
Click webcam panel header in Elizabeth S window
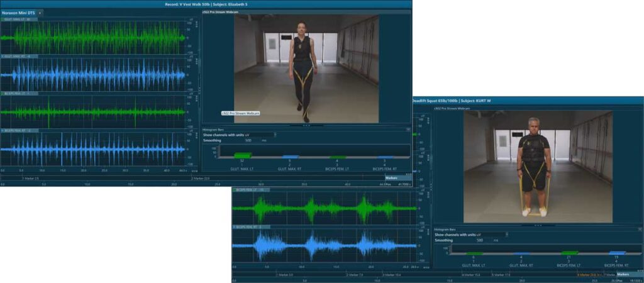pyautogui.click(x=306, y=13)
